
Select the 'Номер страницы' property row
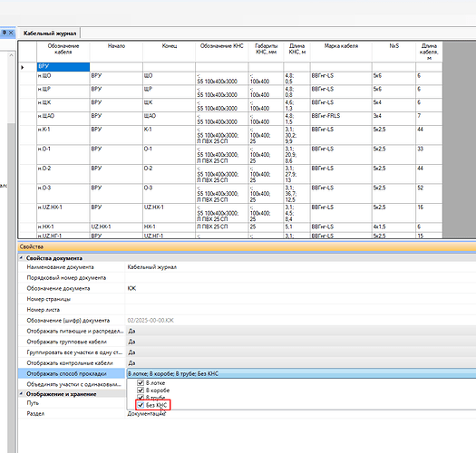[x=72, y=299]
